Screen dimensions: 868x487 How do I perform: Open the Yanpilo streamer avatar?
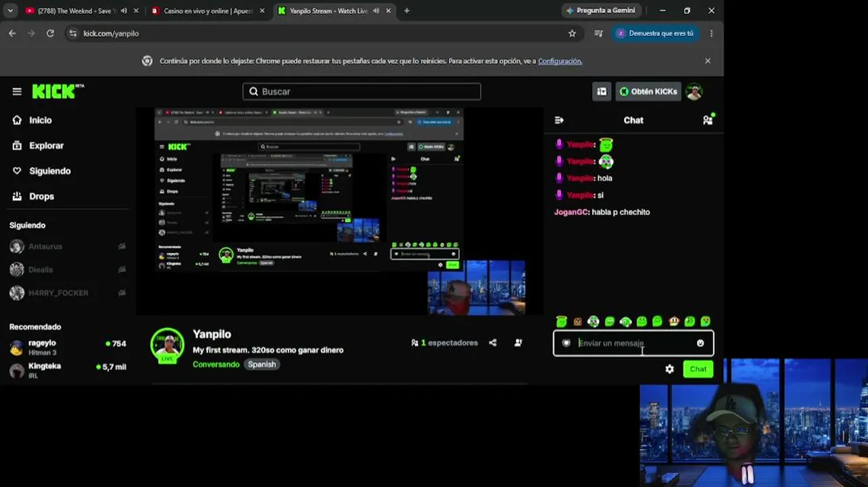coord(167,345)
